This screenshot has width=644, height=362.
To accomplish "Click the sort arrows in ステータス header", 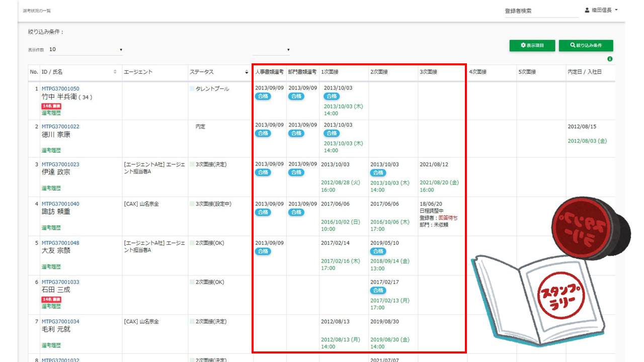I will (247, 72).
